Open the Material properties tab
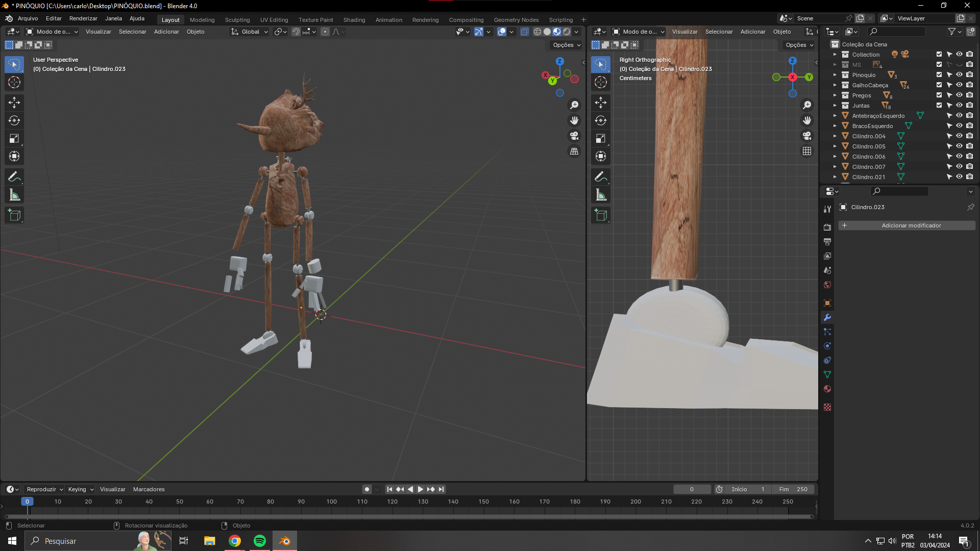 tap(827, 389)
